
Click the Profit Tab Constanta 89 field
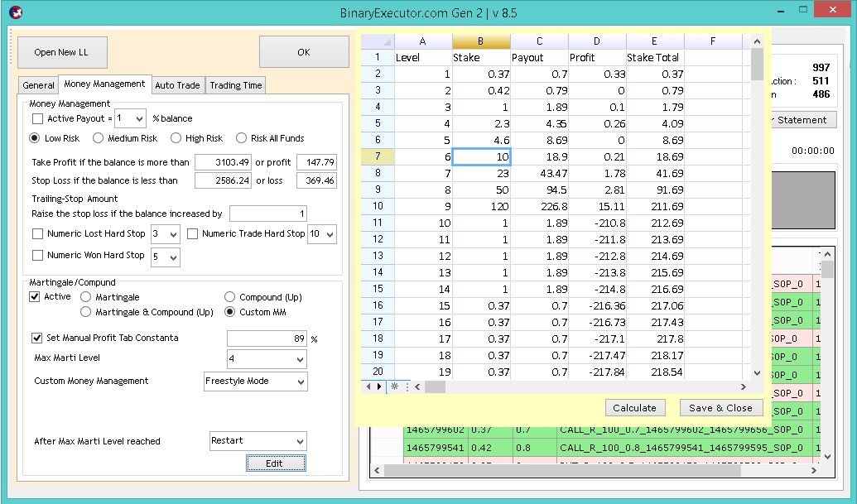tap(267, 338)
